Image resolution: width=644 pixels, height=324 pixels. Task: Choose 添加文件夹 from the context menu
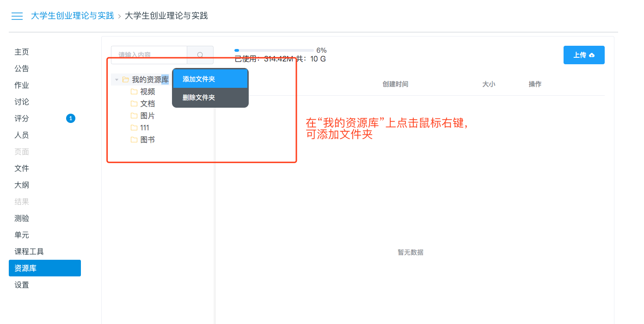(x=210, y=79)
